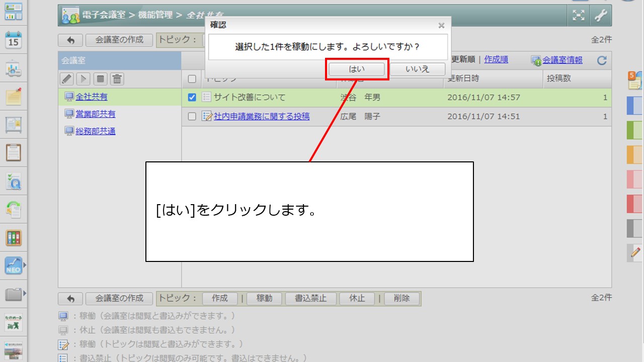The width and height of the screenshot is (644, 362).
Task: Click はい in the confirmation dialog
Action: pos(357,69)
